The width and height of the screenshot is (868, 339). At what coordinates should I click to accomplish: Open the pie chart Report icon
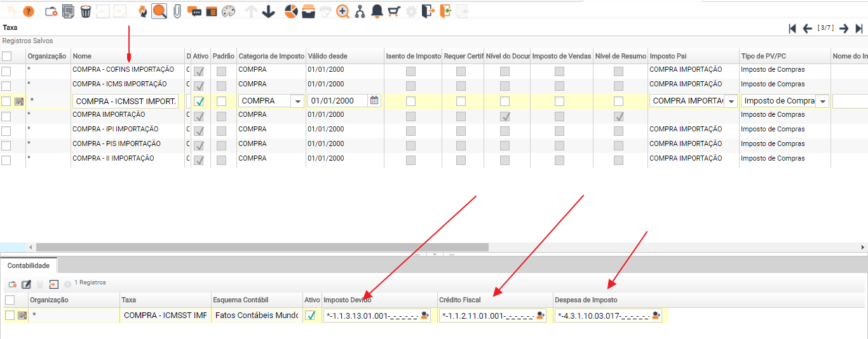(x=291, y=11)
